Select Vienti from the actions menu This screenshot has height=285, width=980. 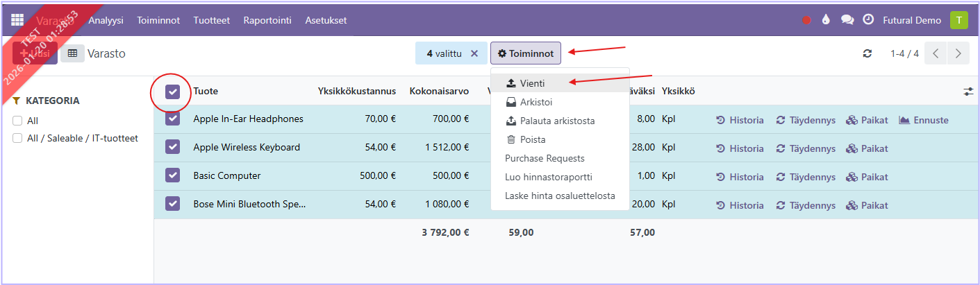click(x=532, y=83)
